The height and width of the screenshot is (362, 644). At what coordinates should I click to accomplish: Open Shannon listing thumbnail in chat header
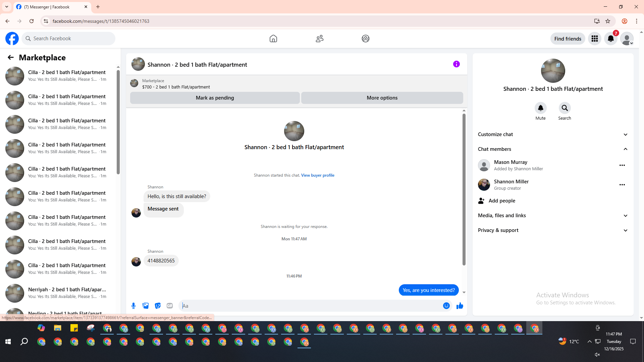[x=138, y=64]
